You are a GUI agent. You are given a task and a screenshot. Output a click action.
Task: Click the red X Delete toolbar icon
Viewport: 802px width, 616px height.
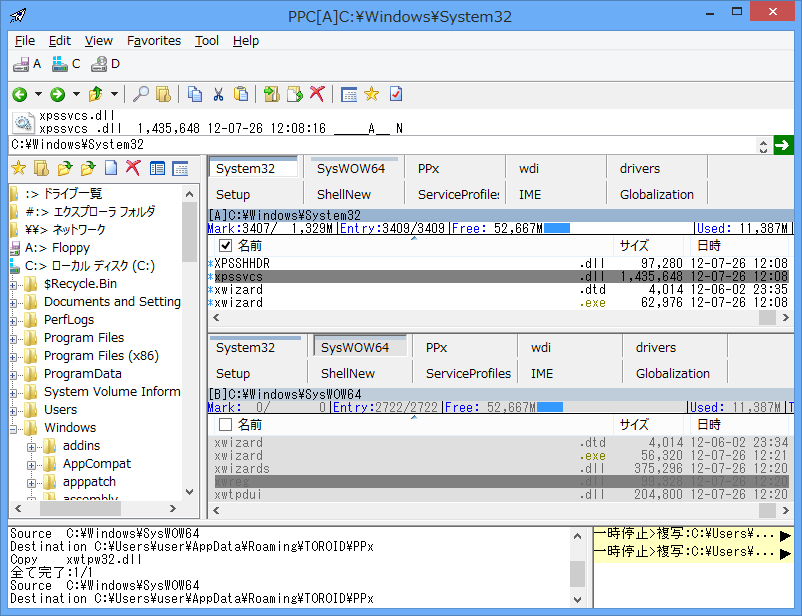coord(317,94)
